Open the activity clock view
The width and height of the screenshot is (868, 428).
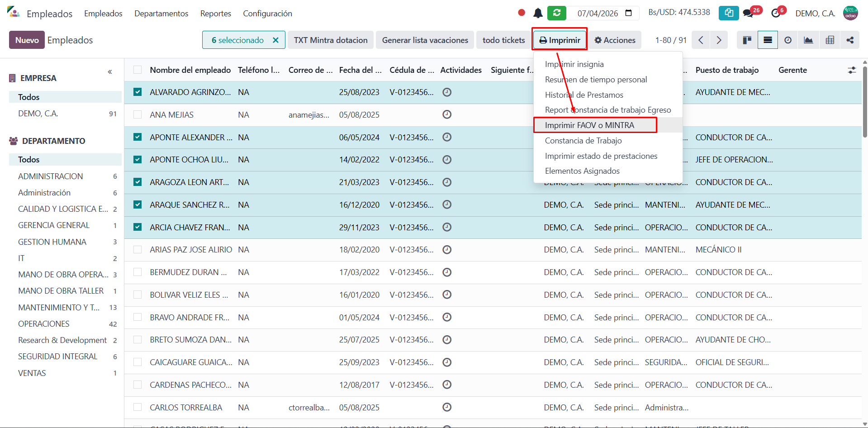(x=788, y=40)
